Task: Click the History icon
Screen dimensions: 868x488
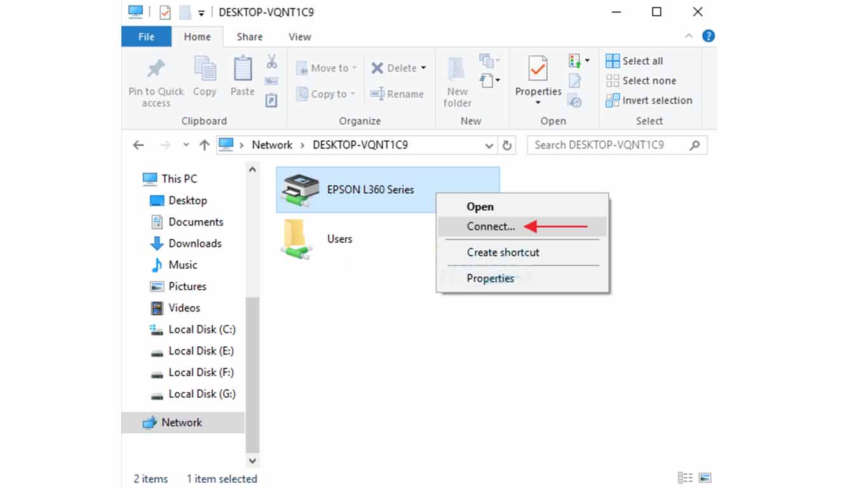Action: coord(575,102)
